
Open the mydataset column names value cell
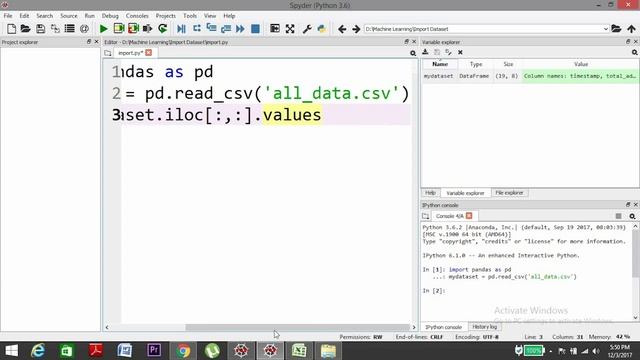580,76
